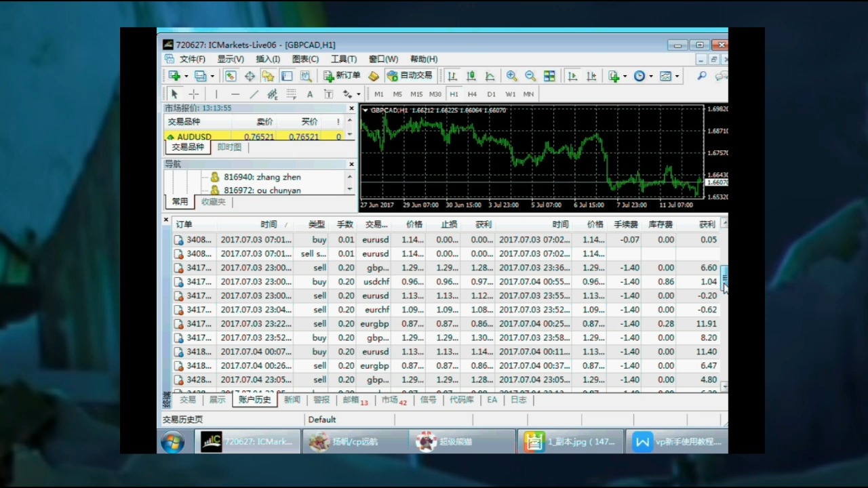This screenshot has height=488, width=868.
Task: Open the 插入(I) menu
Action: [268, 59]
